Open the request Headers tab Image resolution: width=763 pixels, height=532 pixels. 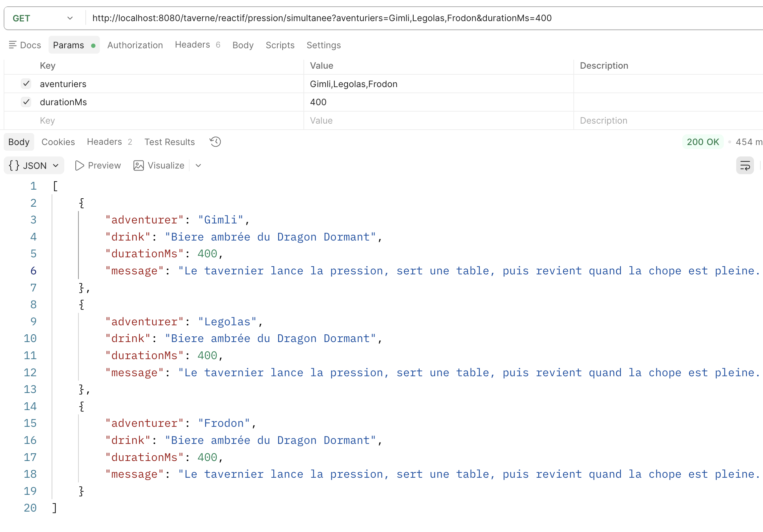[x=198, y=45]
